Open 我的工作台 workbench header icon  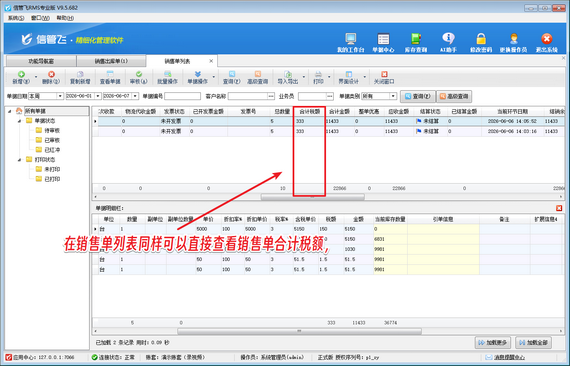350,39
